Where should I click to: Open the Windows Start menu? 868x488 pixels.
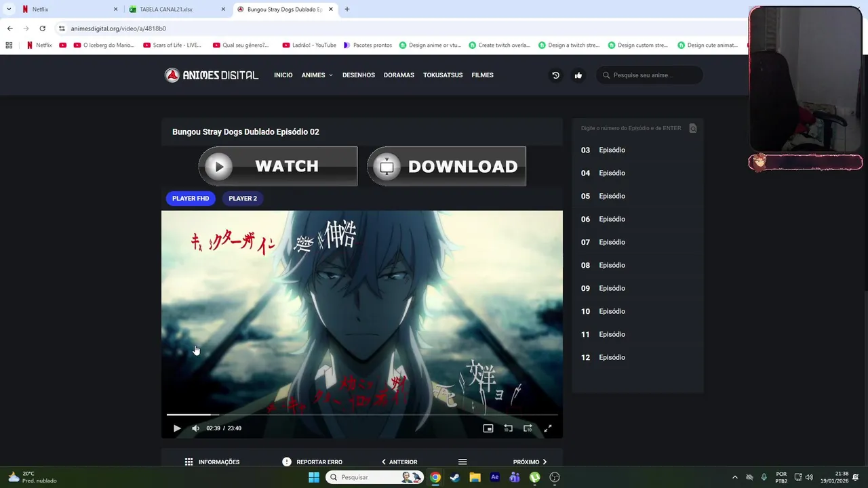tap(314, 477)
